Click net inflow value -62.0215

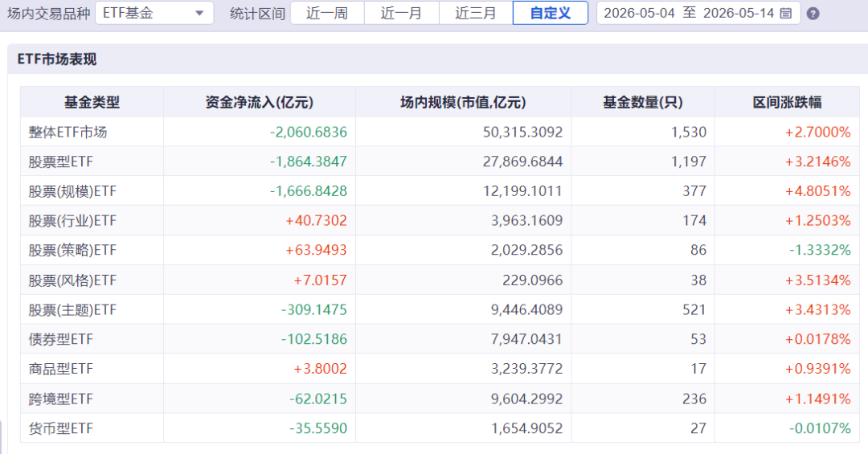318,399
